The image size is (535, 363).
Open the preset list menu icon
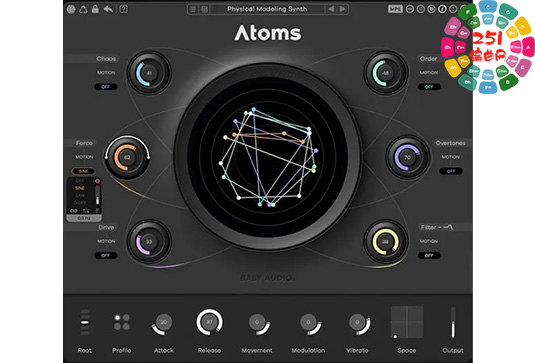(x=193, y=9)
